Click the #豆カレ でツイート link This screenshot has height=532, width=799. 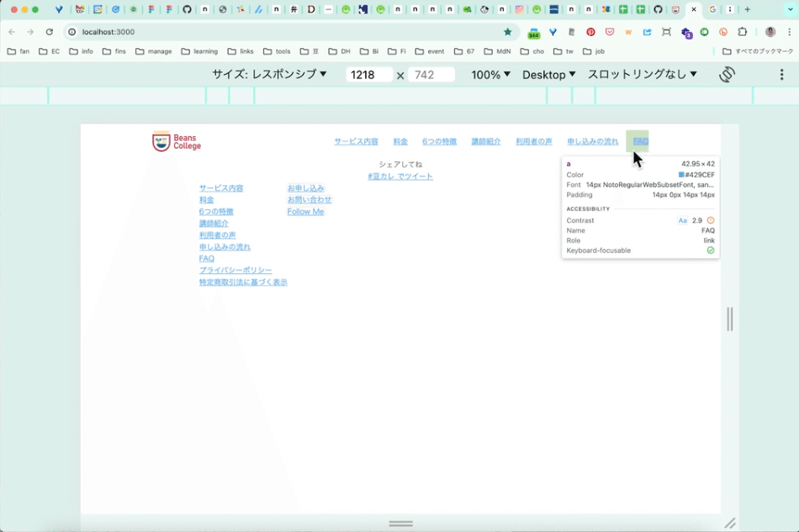[400, 176]
